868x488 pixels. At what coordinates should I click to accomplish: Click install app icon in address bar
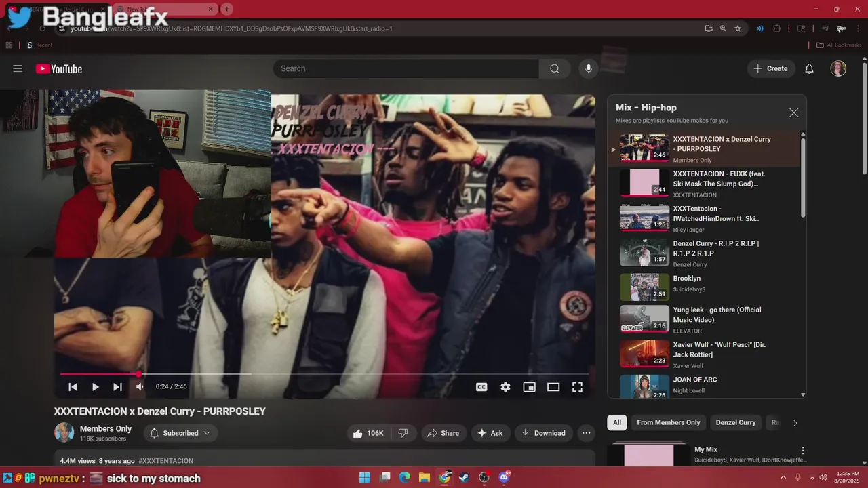708,28
